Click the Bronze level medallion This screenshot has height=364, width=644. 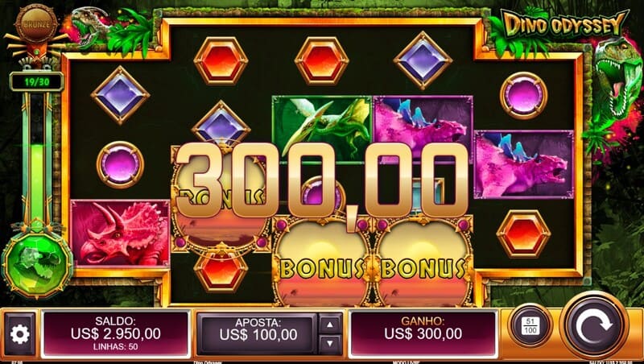(x=36, y=23)
